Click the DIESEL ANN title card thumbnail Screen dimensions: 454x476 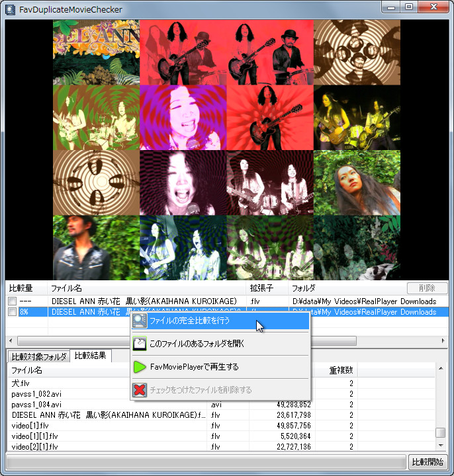97,52
